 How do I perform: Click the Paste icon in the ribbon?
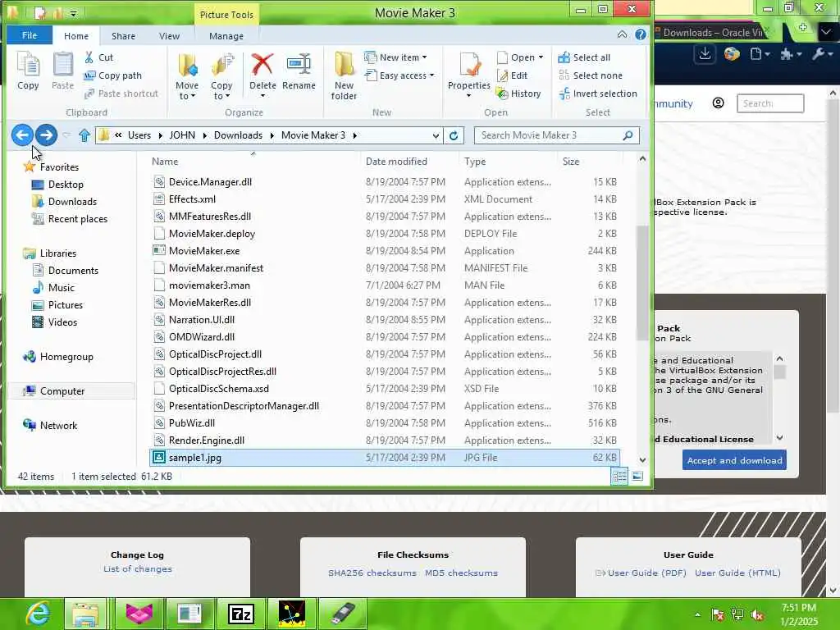(x=62, y=71)
